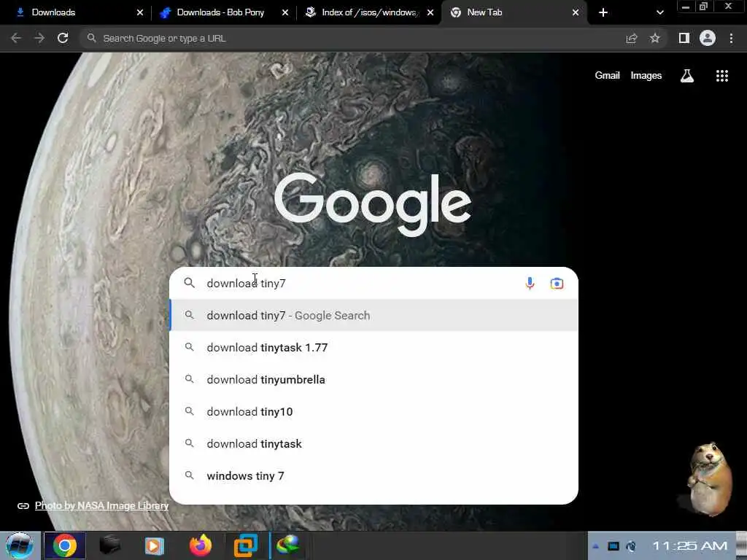Screen dimensions: 747x560
Task: Pick the plain download tinytask suggestion
Action: [374, 444]
